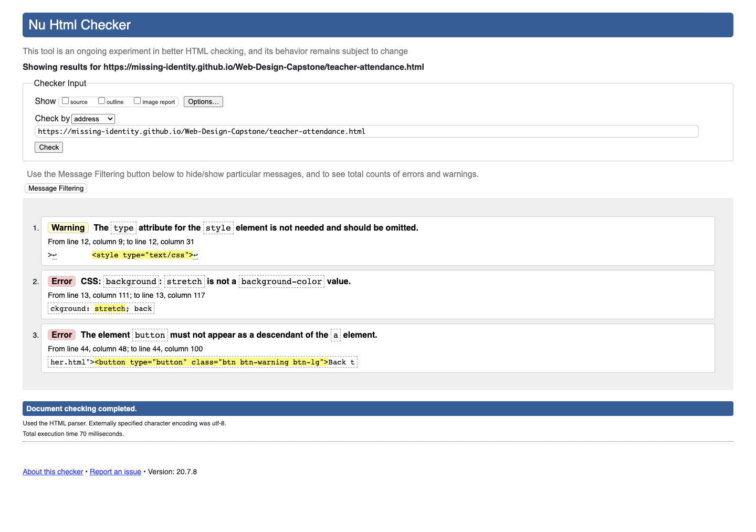756x532 pixels.
Task: Open the Message Filtering panel
Action: pos(56,189)
